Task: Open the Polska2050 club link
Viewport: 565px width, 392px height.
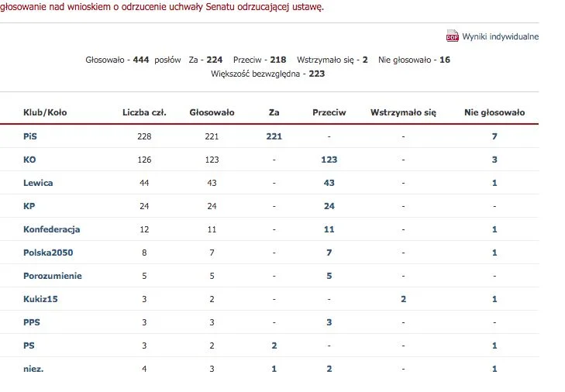Action: [x=48, y=253]
